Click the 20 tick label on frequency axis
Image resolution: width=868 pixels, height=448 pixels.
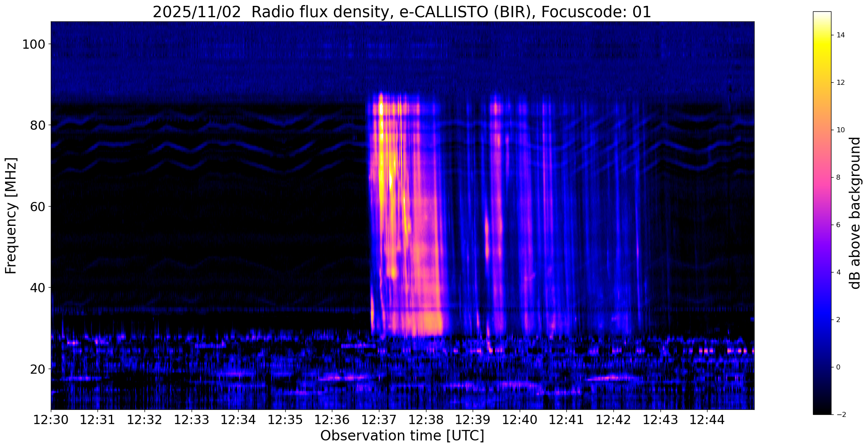[x=39, y=369]
